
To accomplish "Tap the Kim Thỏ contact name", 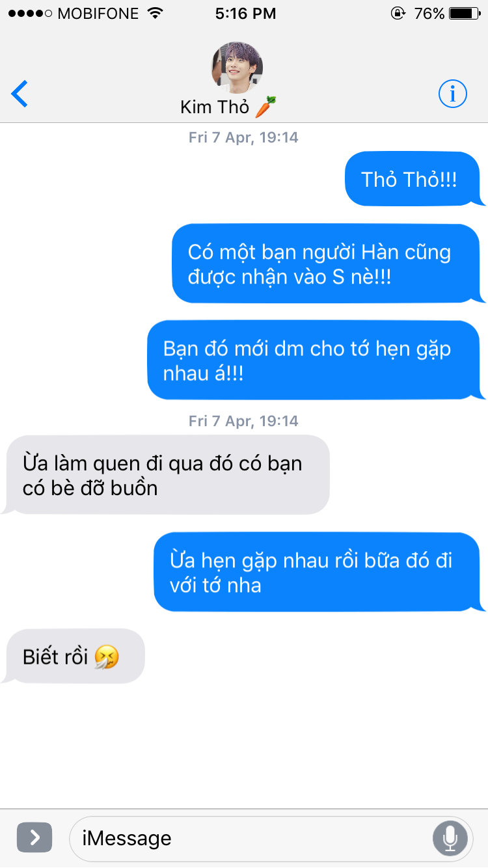I will pyautogui.click(x=215, y=107).
